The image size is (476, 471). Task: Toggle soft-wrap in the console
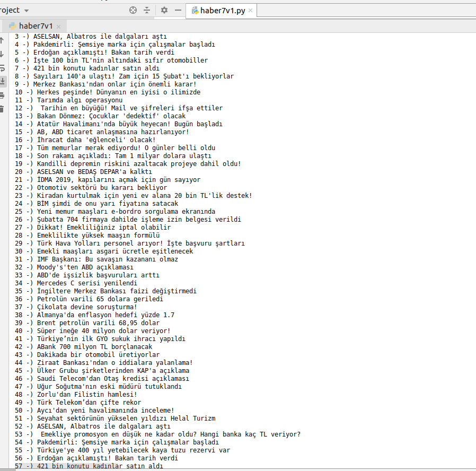(x=2, y=68)
